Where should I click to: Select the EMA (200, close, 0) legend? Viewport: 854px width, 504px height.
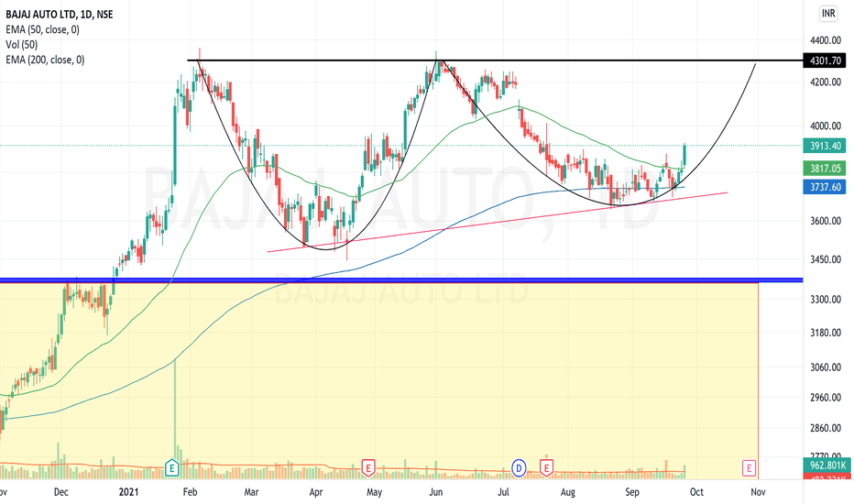[x=45, y=60]
